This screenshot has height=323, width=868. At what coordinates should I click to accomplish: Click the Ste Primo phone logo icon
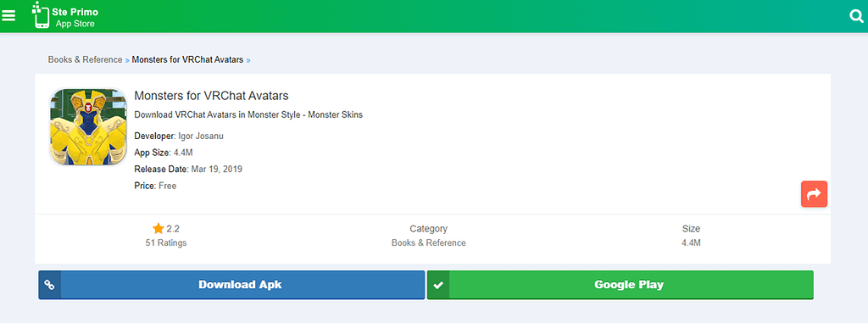(41, 15)
